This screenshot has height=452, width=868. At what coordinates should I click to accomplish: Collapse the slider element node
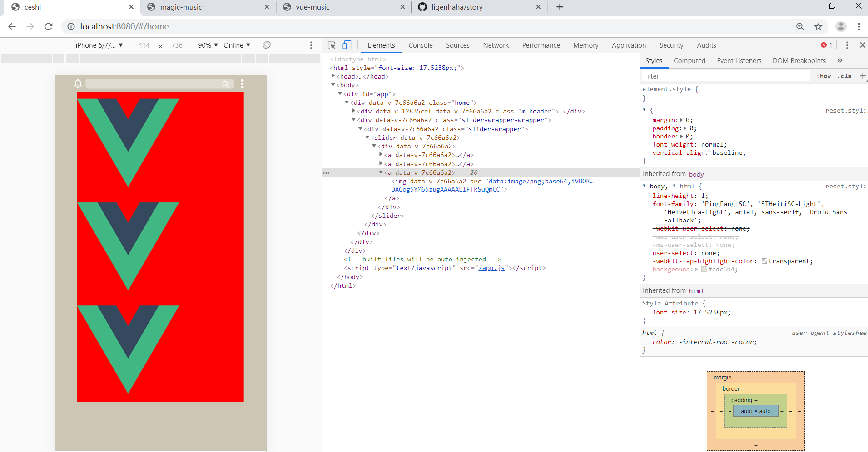click(x=367, y=138)
